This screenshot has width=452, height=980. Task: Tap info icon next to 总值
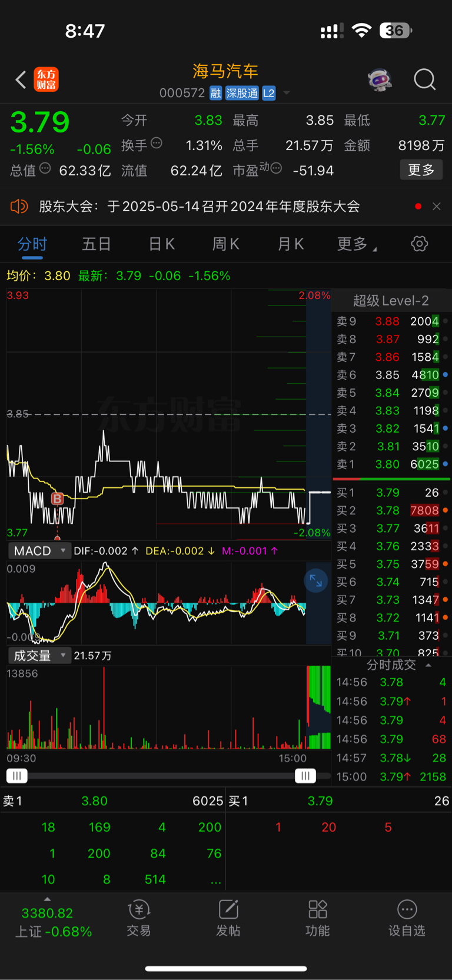45,169
